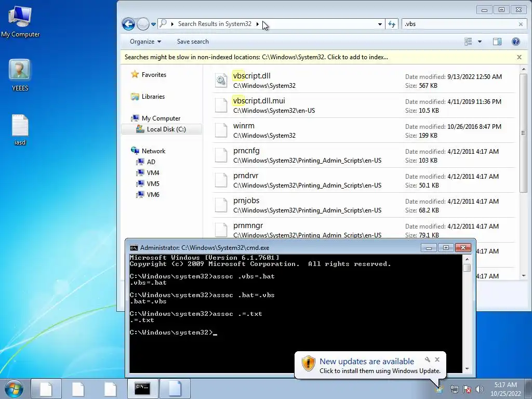Open volume speaker tray icon
532x399 pixels.
click(480, 390)
